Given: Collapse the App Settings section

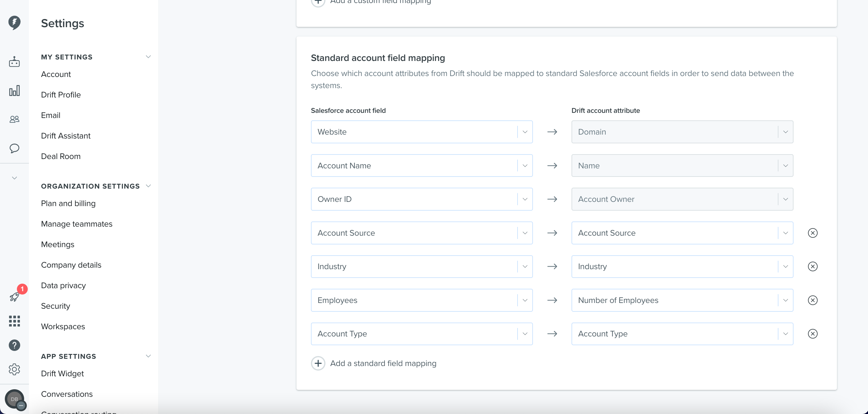Looking at the screenshot, I should [x=148, y=356].
